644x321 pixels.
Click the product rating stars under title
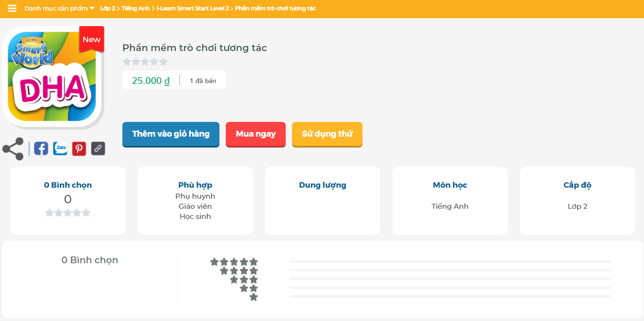145,62
